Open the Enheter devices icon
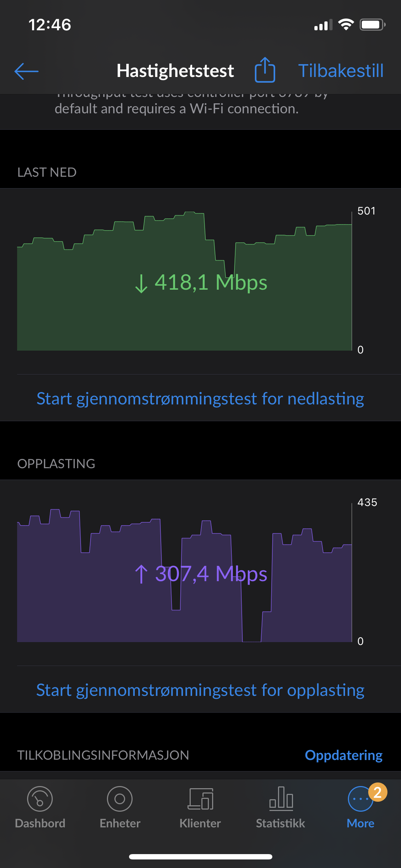Screen dimensions: 401x868 click(x=120, y=799)
